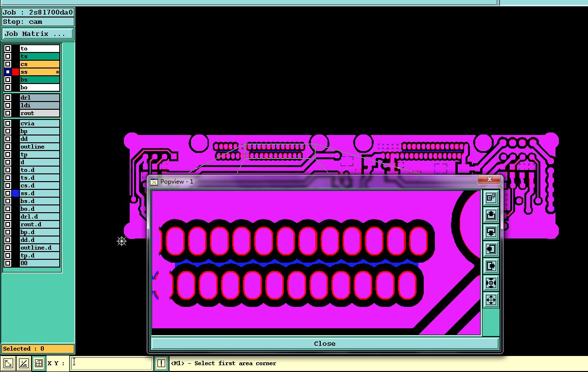Click the small affected-layer marker on ss row
Image resolution: width=588 pixels, height=372 pixels.
pyautogui.click(x=57, y=72)
